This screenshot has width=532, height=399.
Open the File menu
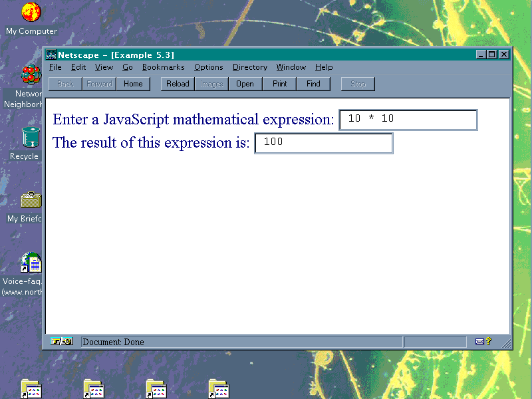[x=55, y=67]
